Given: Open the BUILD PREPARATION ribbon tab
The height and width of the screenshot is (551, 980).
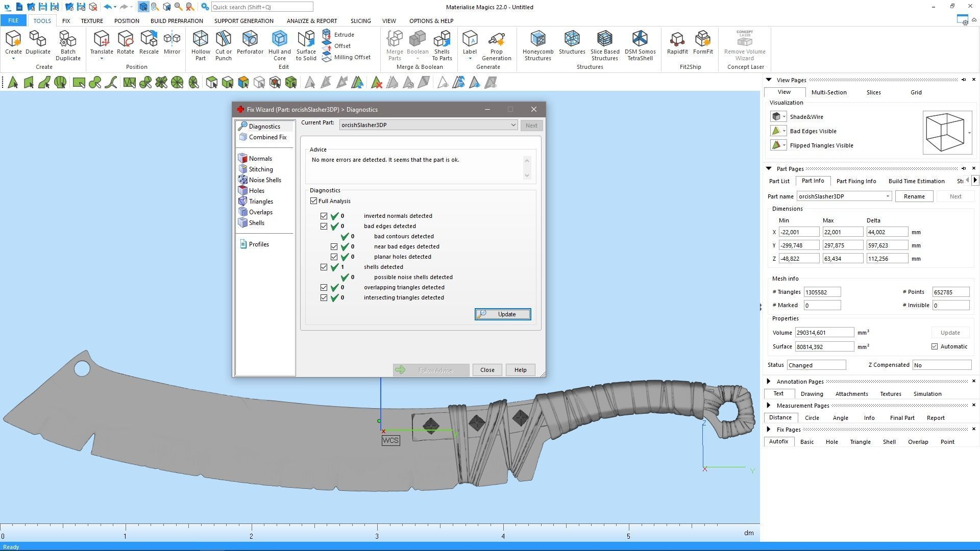Looking at the screenshot, I should (x=177, y=21).
